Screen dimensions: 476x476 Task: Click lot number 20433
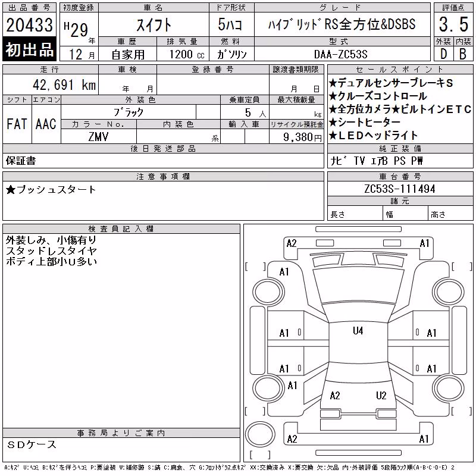(29, 25)
